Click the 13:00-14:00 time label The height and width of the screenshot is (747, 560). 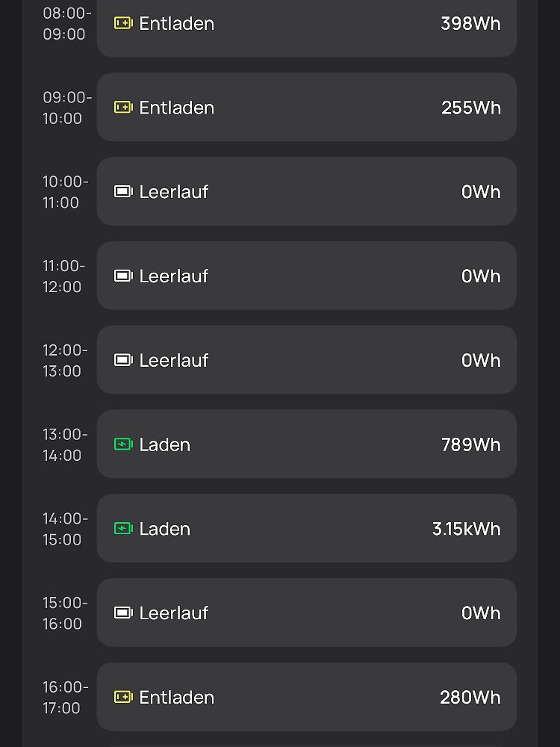tap(65, 445)
